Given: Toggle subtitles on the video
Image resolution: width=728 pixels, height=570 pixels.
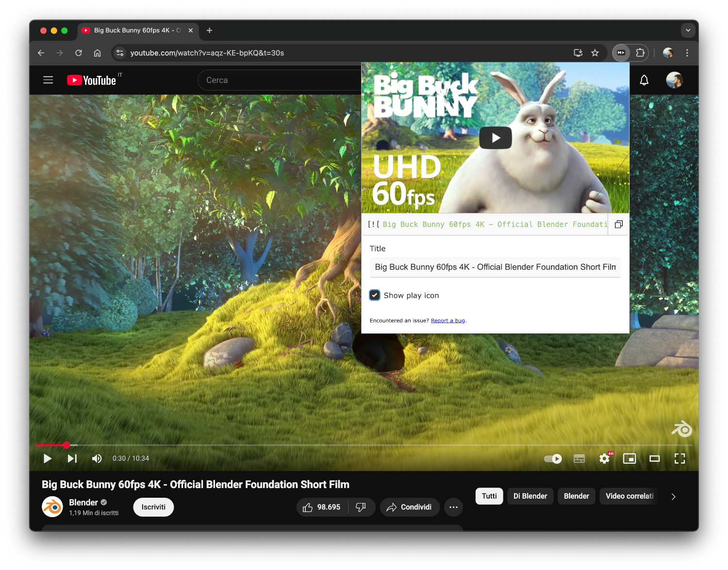Looking at the screenshot, I should (x=579, y=458).
